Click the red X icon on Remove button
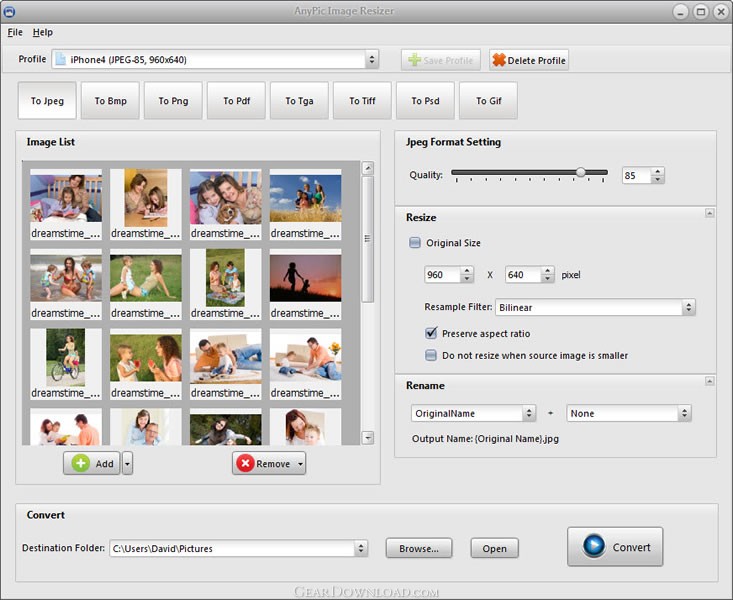 (x=245, y=463)
